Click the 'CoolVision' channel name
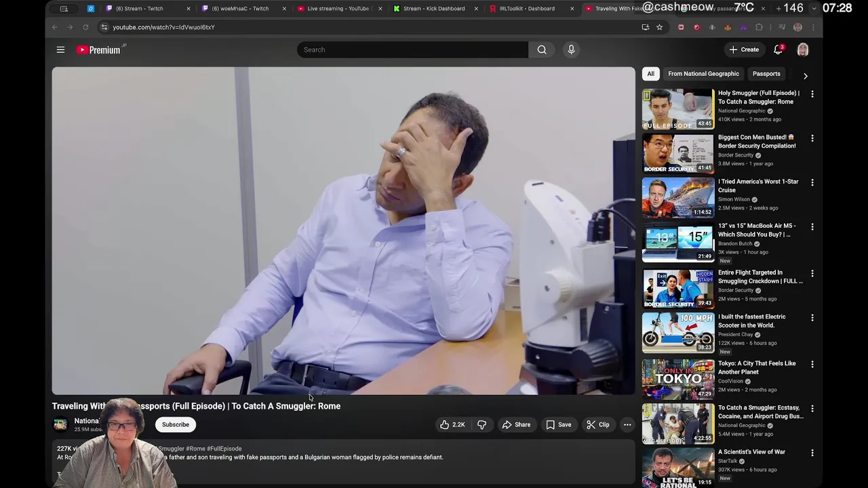The image size is (868, 488). pos(730,381)
